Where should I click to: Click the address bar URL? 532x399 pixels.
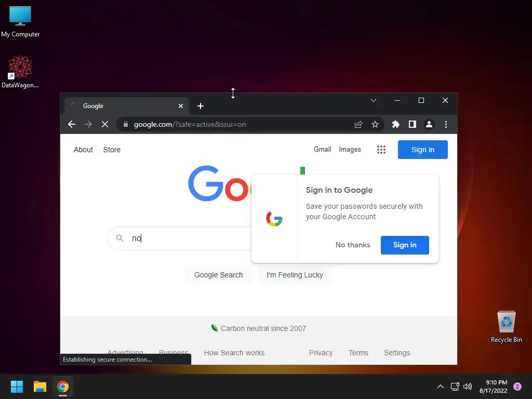(190, 124)
